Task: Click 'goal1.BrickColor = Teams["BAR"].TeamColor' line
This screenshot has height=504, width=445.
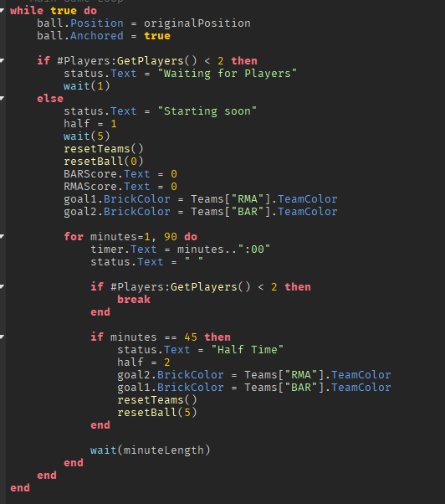Action: coord(254,388)
